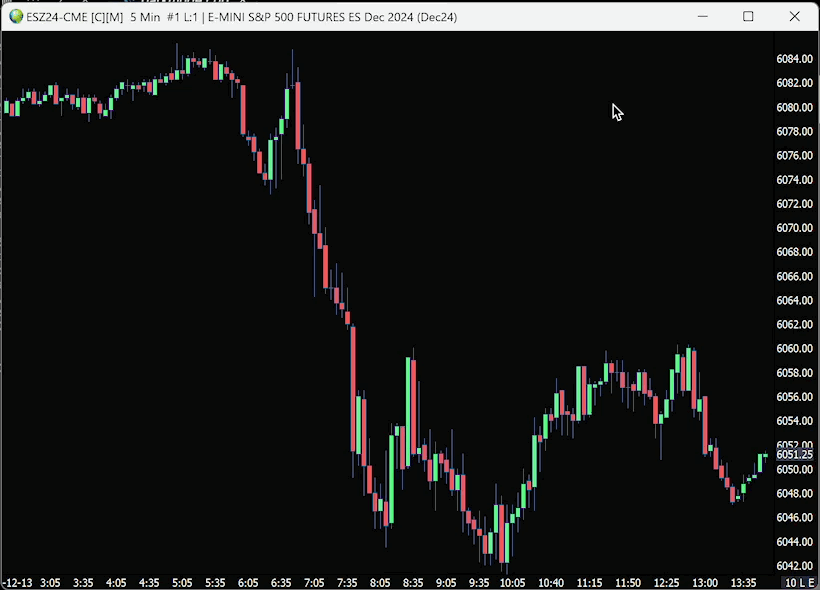Click the 8:05 time axis label
The width and height of the screenshot is (820, 590).
pyautogui.click(x=380, y=583)
